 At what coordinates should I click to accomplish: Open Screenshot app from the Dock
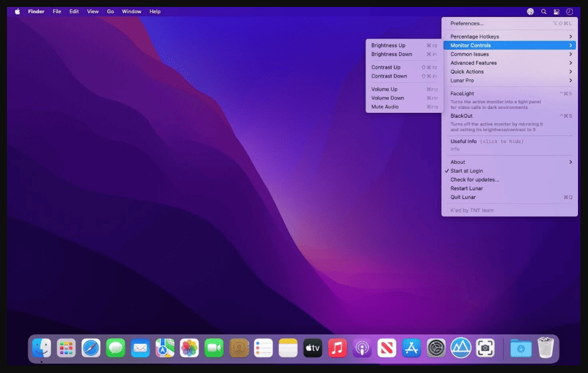pyautogui.click(x=485, y=348)
